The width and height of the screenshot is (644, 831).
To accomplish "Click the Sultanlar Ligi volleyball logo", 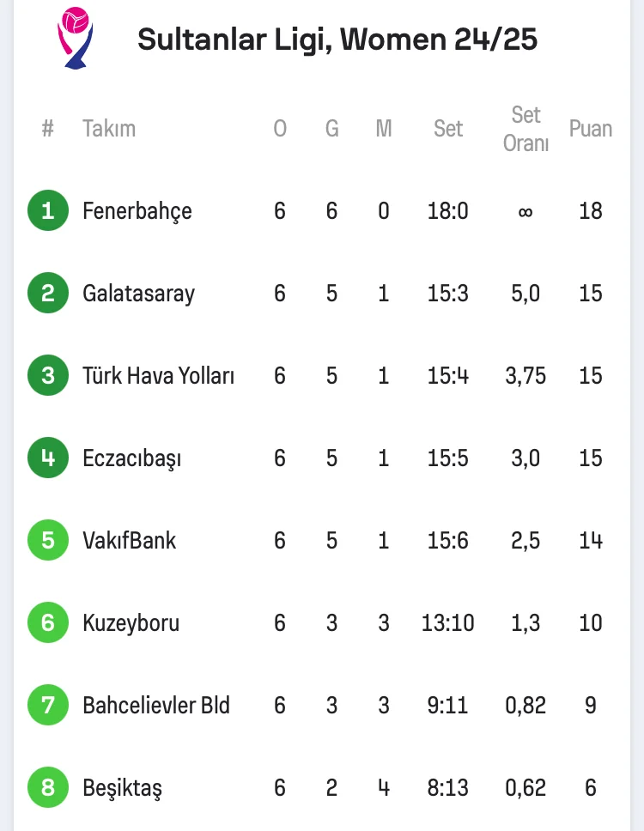I will [75, 39].
